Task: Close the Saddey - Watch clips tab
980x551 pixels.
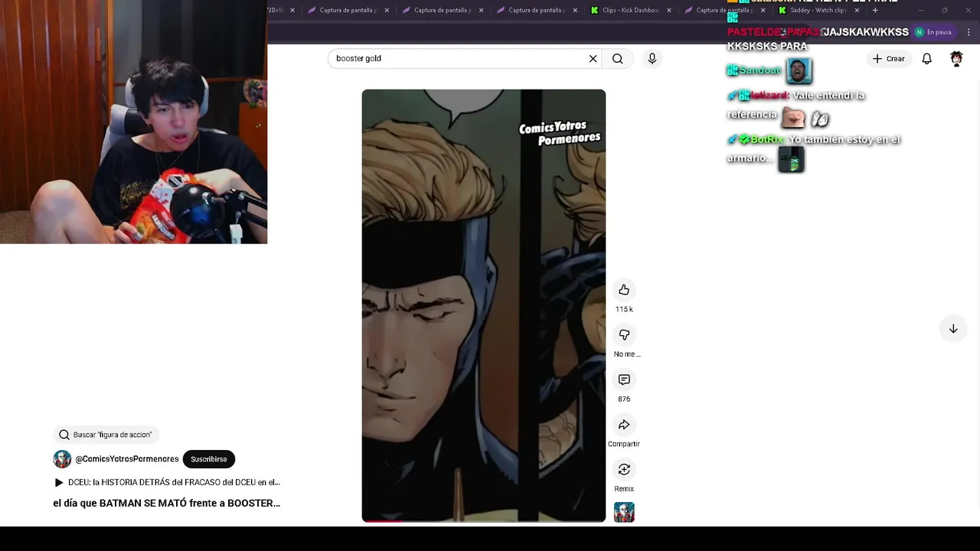Action: pos(857,10)
